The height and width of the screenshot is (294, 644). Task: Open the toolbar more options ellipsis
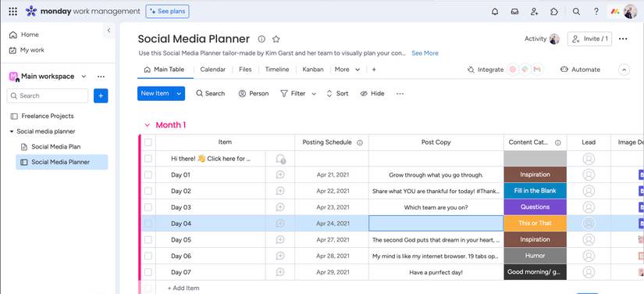click(x=400, y=94)
